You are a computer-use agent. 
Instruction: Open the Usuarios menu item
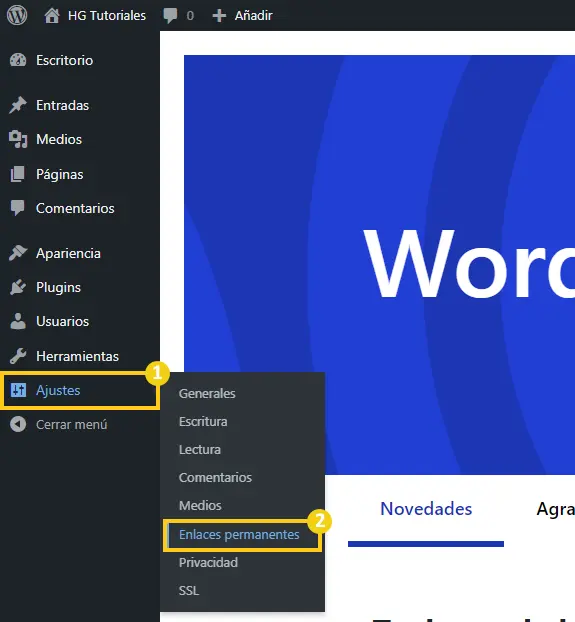(x=63, y=321)
